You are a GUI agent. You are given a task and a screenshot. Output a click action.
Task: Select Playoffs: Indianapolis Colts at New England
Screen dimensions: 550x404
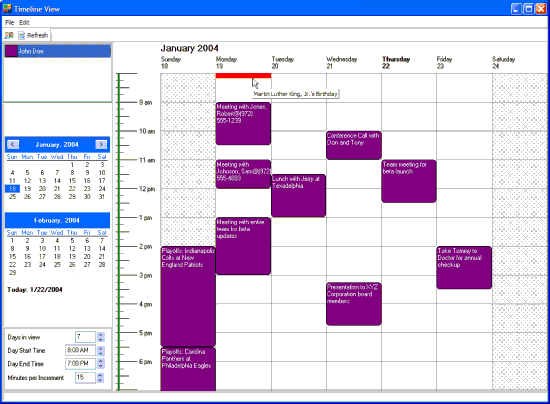point(188,296)
